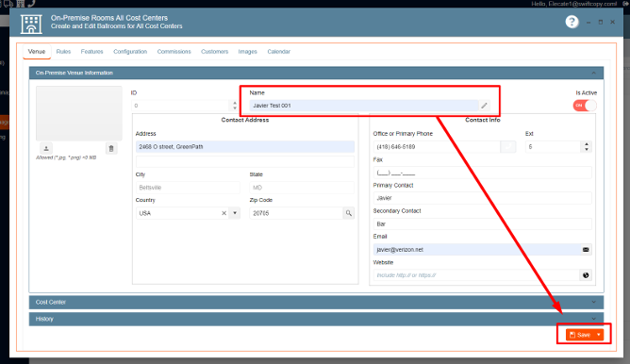Toggle the Is Active switch
The width and height of the screenshot is (630, 364).
[585, 106]
